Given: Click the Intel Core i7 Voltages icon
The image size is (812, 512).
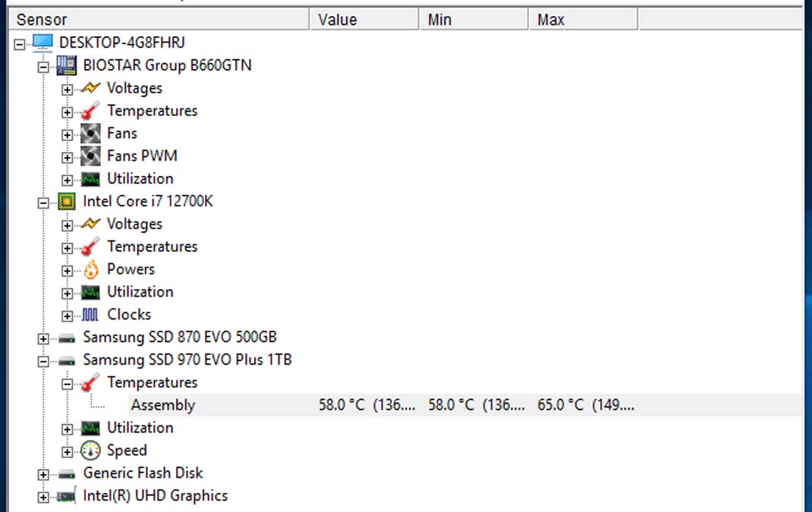Looking at the screenshot, I should 90,225.
